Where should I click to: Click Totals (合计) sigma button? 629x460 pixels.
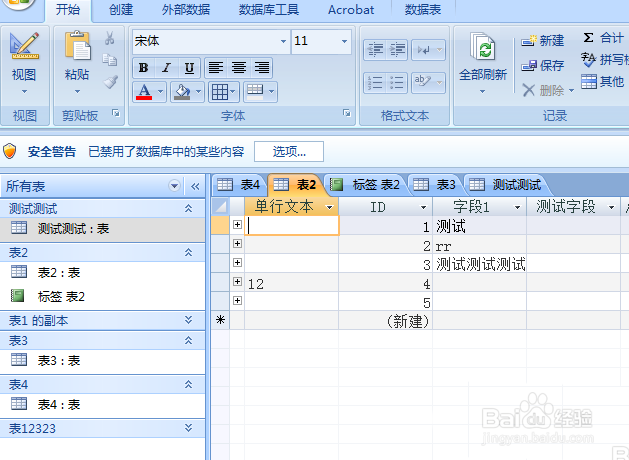pyautogui.click(x=603, y=38)
